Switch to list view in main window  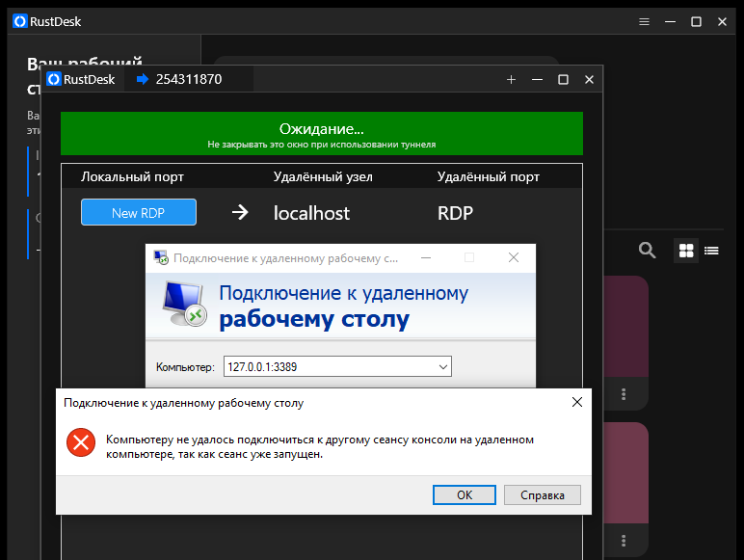711,251
